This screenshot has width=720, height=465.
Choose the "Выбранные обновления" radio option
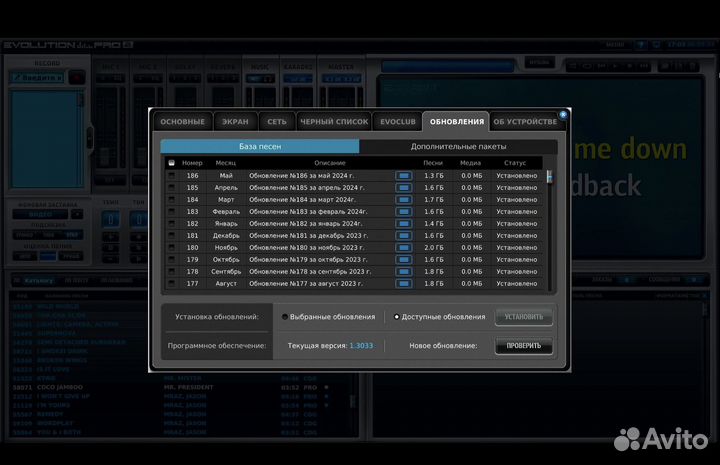tap(285, 317)
